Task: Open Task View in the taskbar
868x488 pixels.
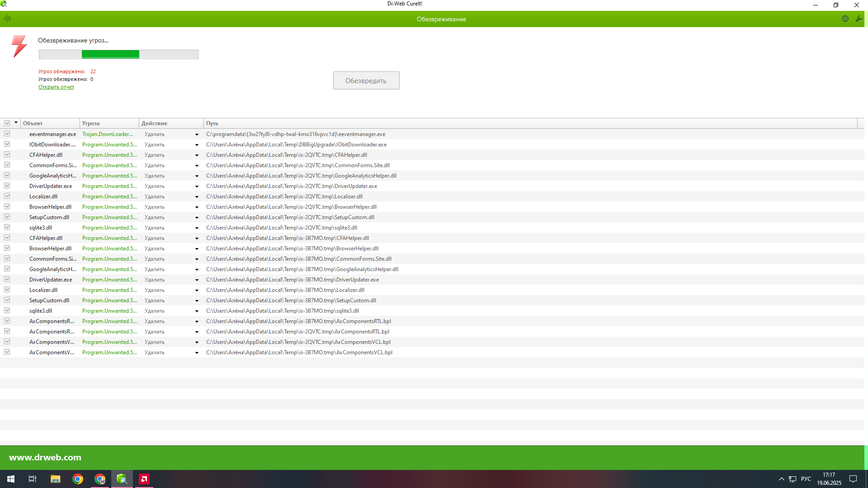Action: click(33, 479)
